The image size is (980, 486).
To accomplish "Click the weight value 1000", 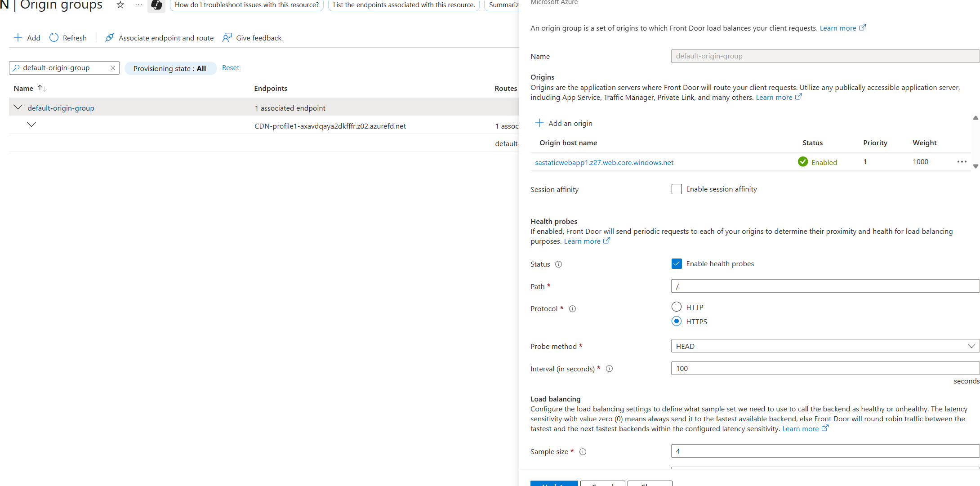I will coord(920,162).
